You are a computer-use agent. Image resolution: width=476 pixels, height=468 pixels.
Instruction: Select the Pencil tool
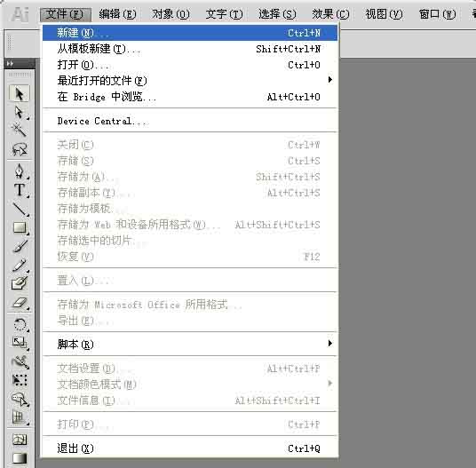click(x=20, y=265)
